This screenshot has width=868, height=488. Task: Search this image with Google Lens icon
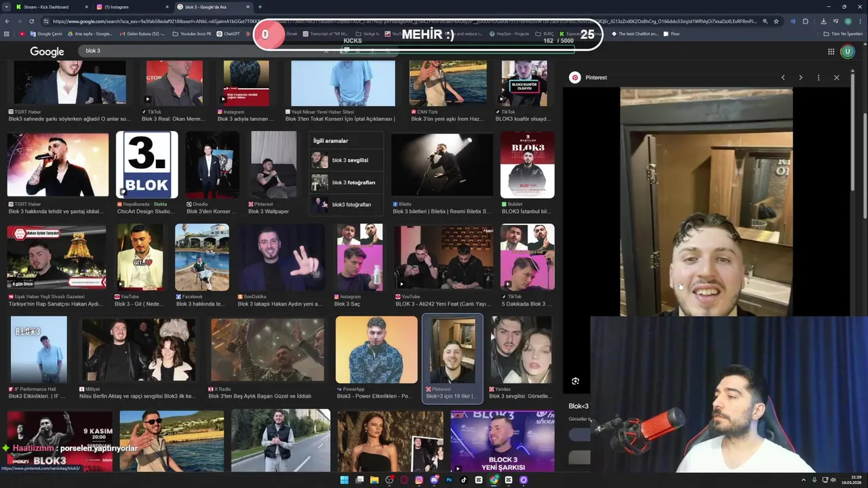(575, 381)
